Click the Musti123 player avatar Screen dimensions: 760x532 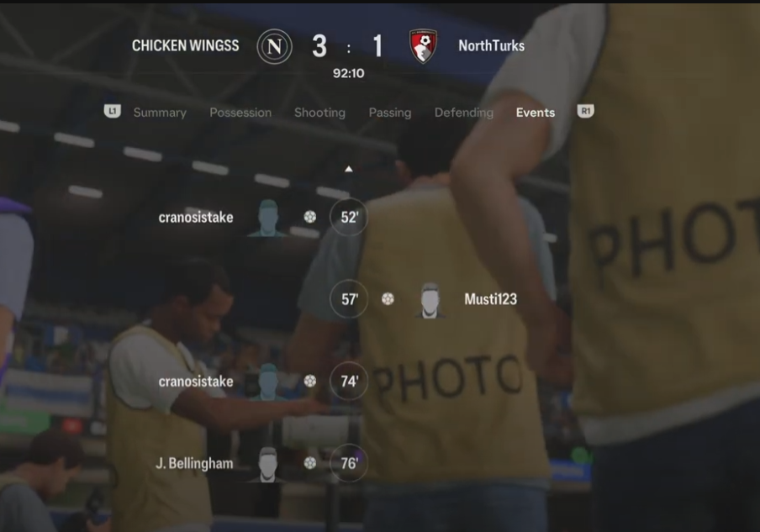430,300
